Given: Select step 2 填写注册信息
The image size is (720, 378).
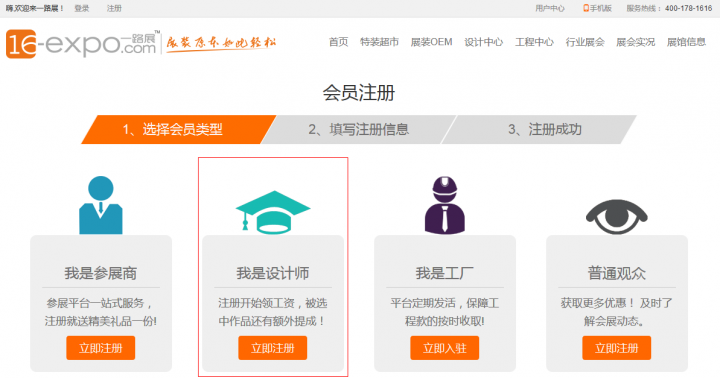Looking at the screenshot, I should 359,130.
